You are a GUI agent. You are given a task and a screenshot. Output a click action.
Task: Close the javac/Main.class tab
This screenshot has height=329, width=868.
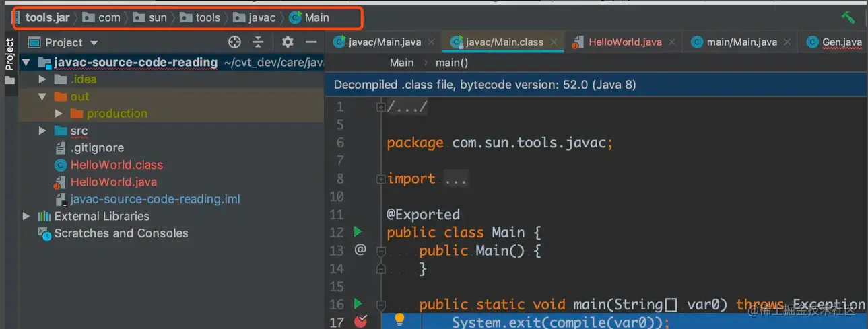click(x=554, y=42)
